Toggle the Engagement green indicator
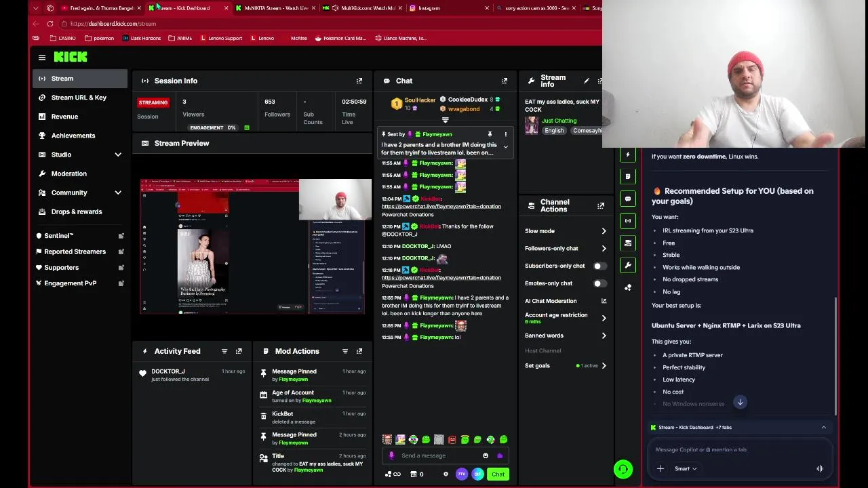This screenshot has width=868, height=488. point(247,127)
